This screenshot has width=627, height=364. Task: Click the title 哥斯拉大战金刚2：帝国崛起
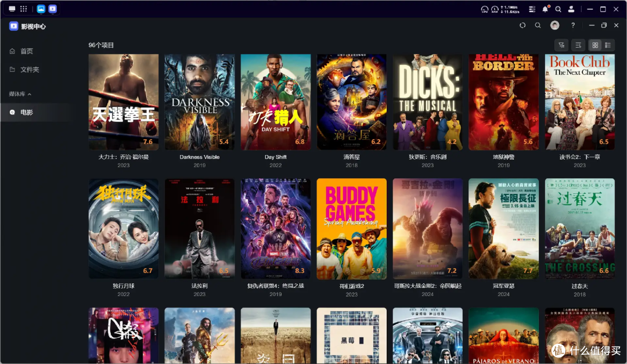click(x=427, y=286)
